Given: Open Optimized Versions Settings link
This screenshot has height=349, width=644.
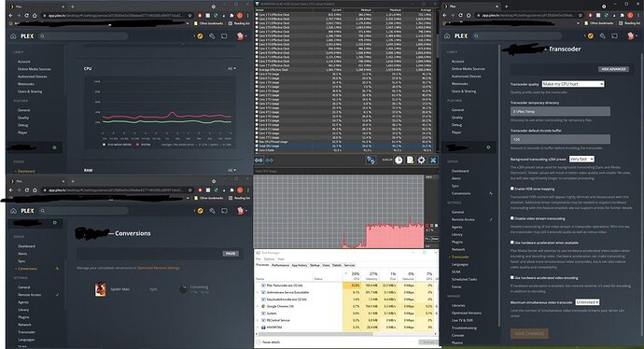Looking at the screenshot, I should 158,268.
